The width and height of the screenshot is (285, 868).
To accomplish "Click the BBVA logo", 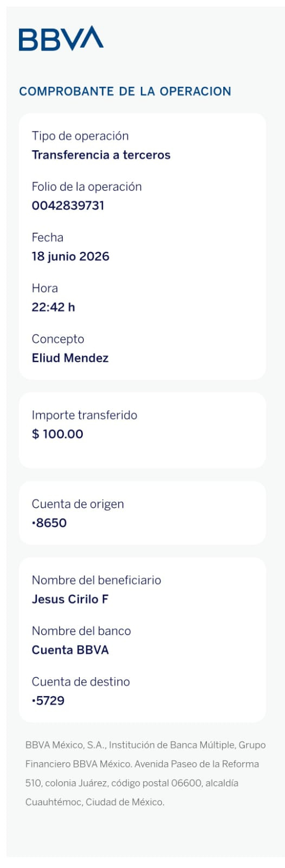I will [x=61, y=39].
